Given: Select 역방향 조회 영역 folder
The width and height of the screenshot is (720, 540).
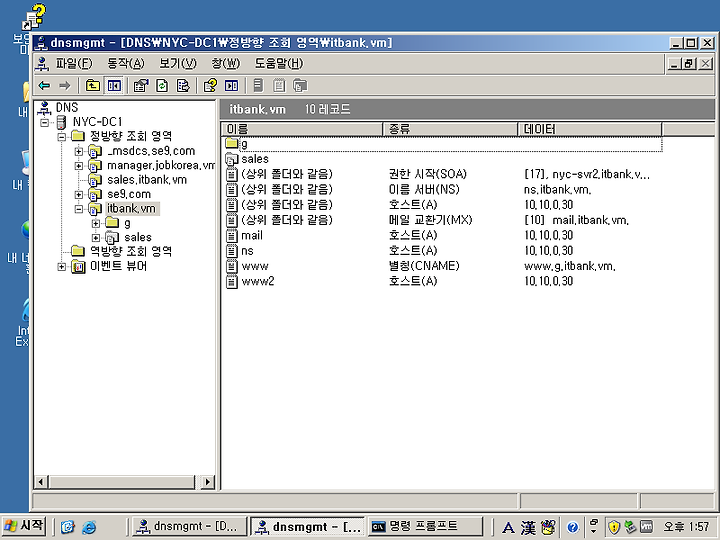Looking at the screenshot, I should 130,251.
